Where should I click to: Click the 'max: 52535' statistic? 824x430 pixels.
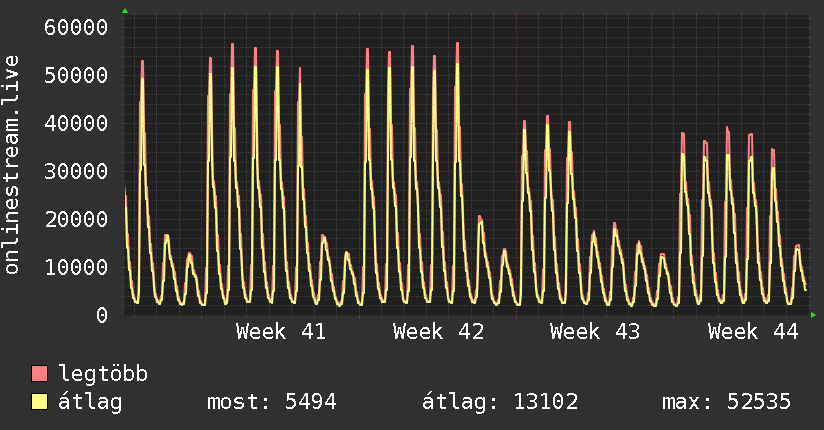[x=726, y=402]
